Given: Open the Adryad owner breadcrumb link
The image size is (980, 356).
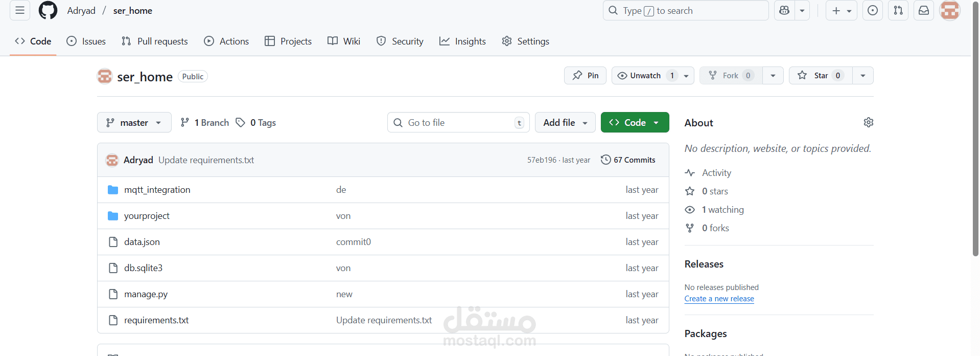Looking at the screenshot, I should (x=81, y=11).
